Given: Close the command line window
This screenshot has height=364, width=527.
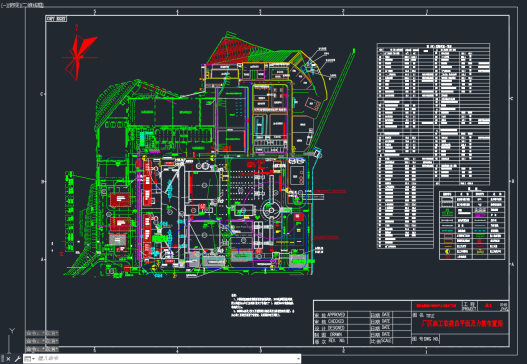Looking at the screenshot, I should (x=8, y=359).
